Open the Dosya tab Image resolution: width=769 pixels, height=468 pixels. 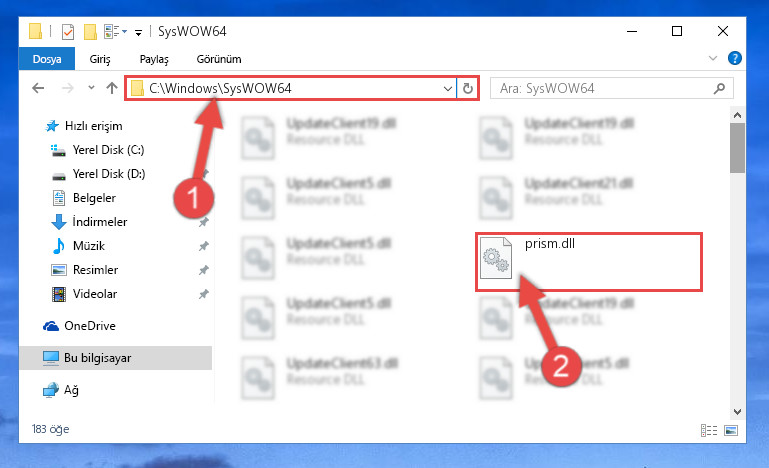[x=47, y=59]
